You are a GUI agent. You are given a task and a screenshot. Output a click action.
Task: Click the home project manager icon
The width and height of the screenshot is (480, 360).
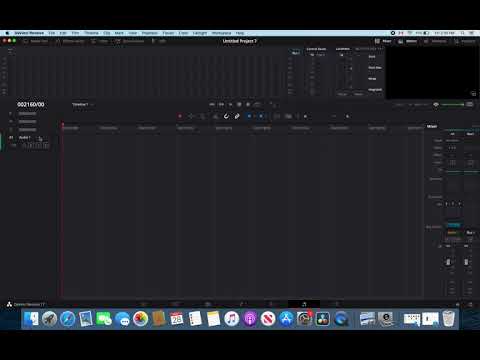pyautogui.click(x=458, y=304)
